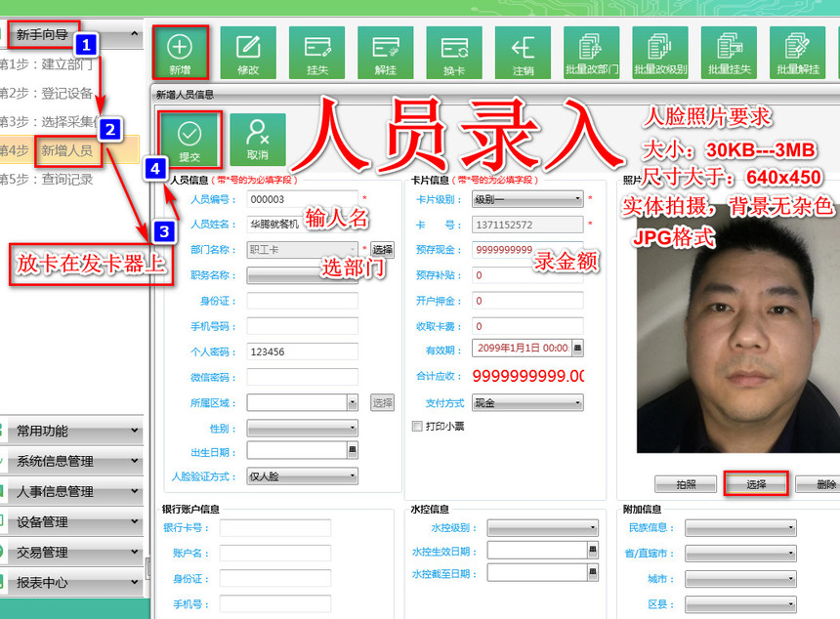
Task: Open the 有效期 calendar picker icon
Action: (x=577, y=348)
